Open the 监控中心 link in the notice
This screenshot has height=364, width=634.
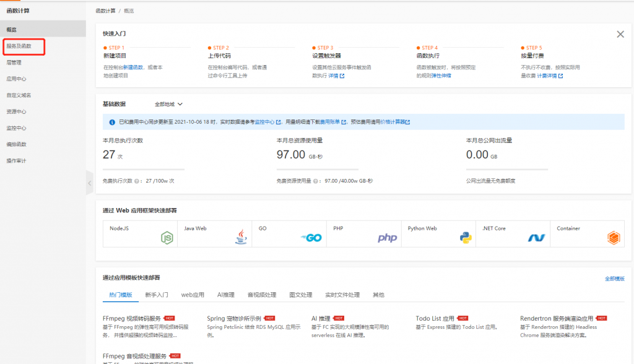264,122
